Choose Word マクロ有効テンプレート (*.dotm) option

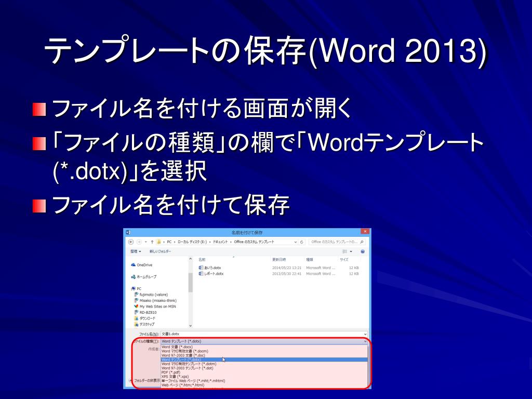(x=264, y=364)
